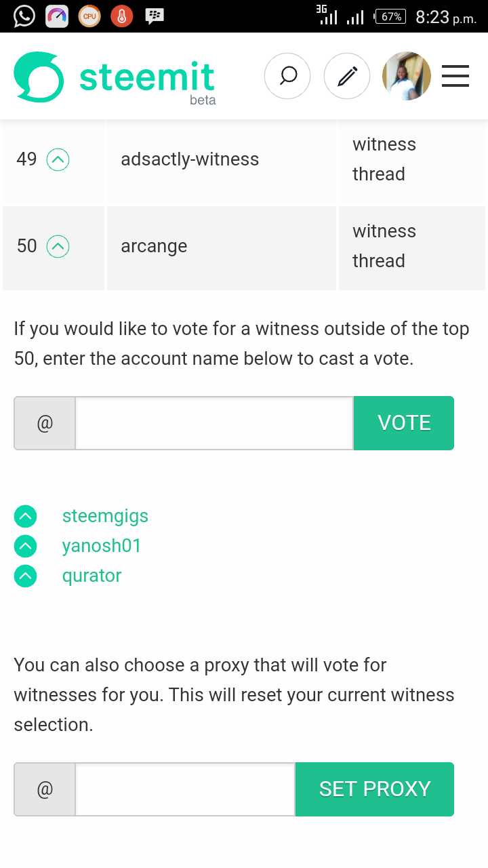The height and width of the screenshot is (868, 488).
Task: Open the search magnifier icon
Action: pyautogui.click(x=287, y=76)
